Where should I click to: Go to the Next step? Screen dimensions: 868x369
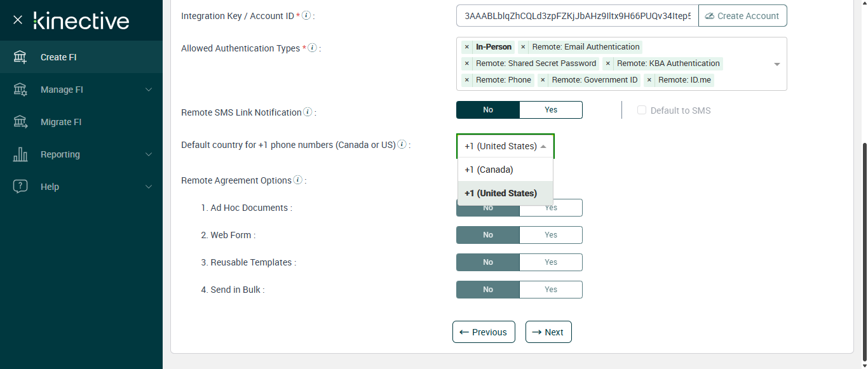548,332
